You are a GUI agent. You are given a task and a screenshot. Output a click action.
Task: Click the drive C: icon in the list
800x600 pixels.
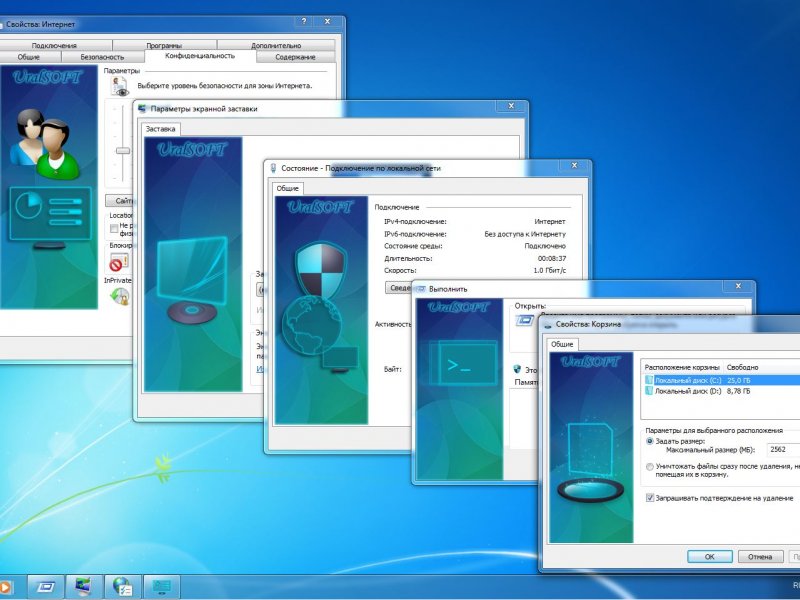(649, 380)
